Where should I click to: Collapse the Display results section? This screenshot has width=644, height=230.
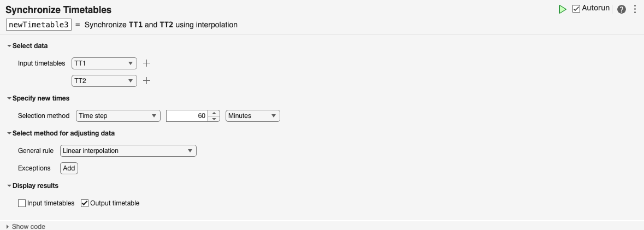[9, 186]
